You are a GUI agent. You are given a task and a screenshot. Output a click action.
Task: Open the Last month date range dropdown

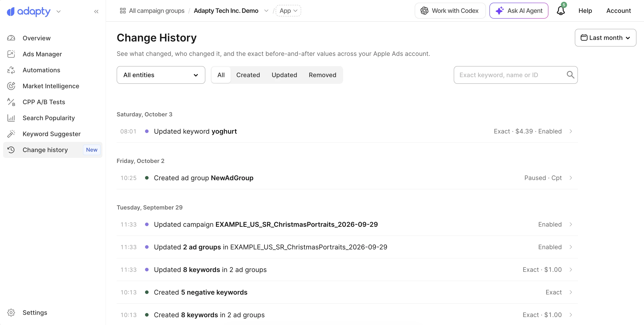point(605,38)
